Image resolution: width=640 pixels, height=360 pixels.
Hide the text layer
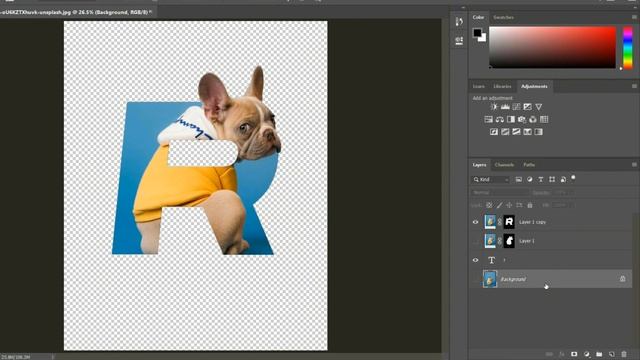(476, 260)
